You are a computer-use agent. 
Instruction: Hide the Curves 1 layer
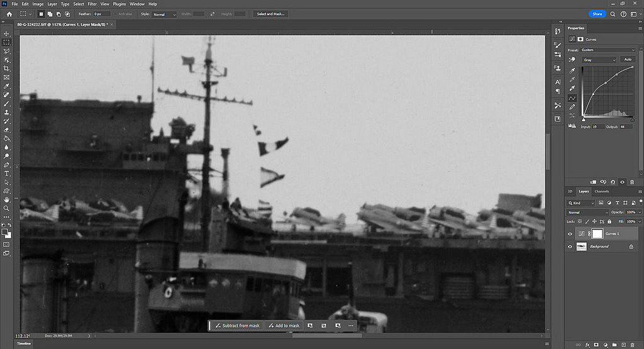570,234
